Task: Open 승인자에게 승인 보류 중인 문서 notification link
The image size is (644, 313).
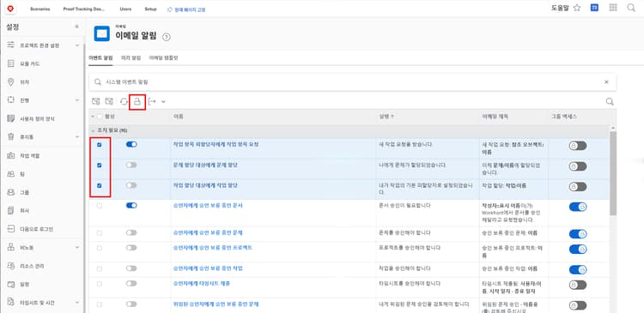Action: (x=208, y=205)
